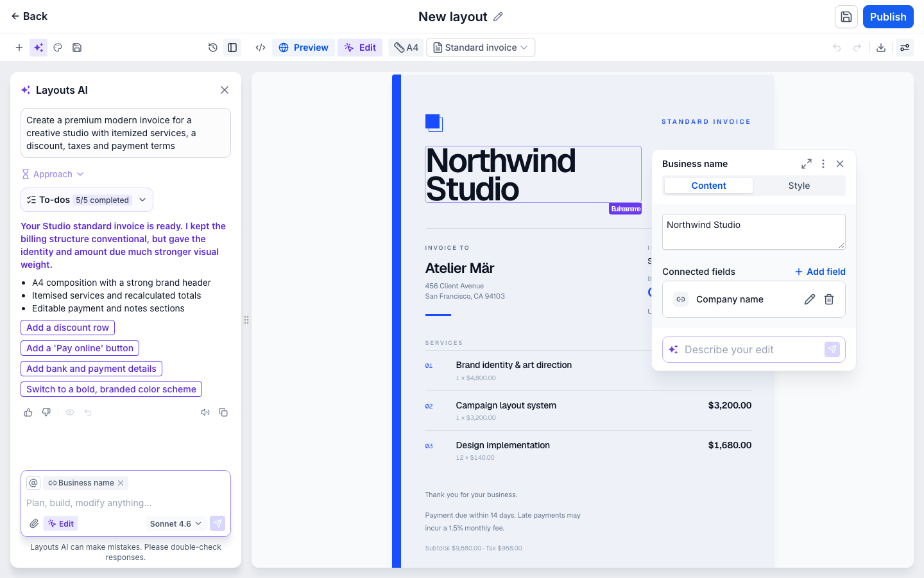Viewport: 924px width, 578px height.
Task: Open Business name popup more options menu
Action: click(x=823, y=164)
